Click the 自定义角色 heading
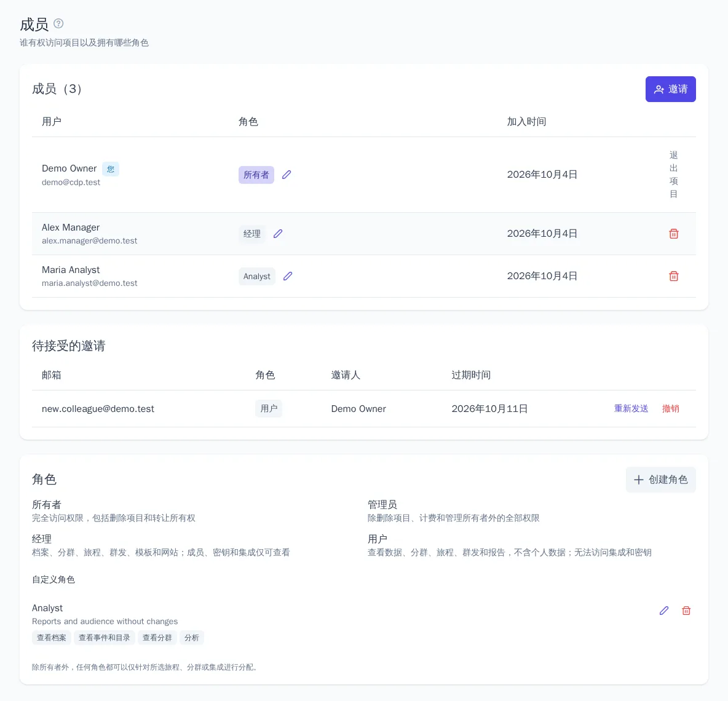Viewport: 728px width, 701px height. 53,579
